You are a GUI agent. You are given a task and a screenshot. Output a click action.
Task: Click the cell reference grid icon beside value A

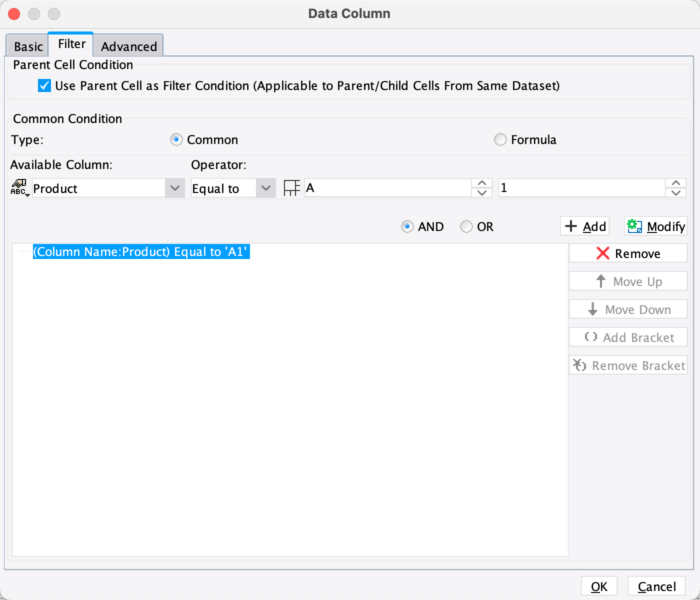(292, 187)
